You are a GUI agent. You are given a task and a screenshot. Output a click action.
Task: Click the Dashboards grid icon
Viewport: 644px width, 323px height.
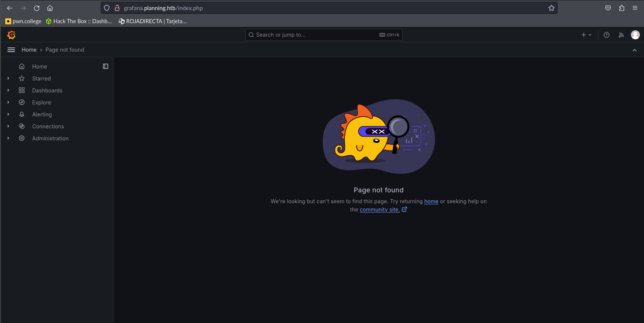click(22, 90)
